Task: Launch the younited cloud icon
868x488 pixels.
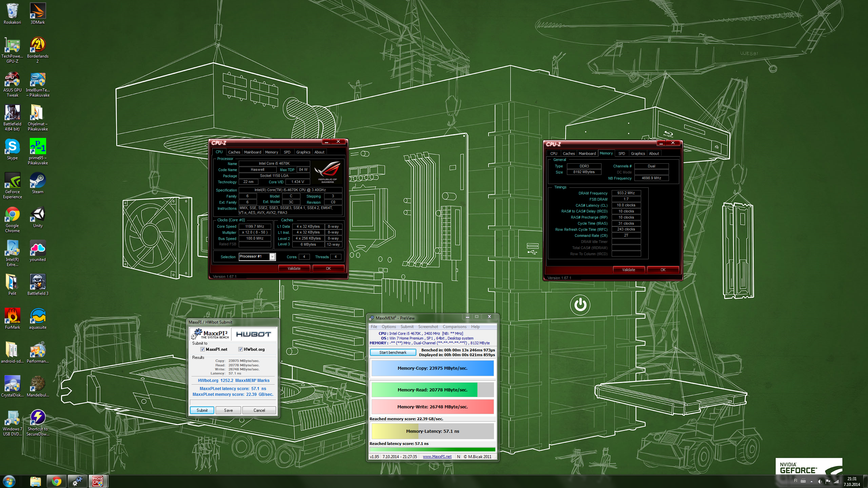Action: point(38,251)
